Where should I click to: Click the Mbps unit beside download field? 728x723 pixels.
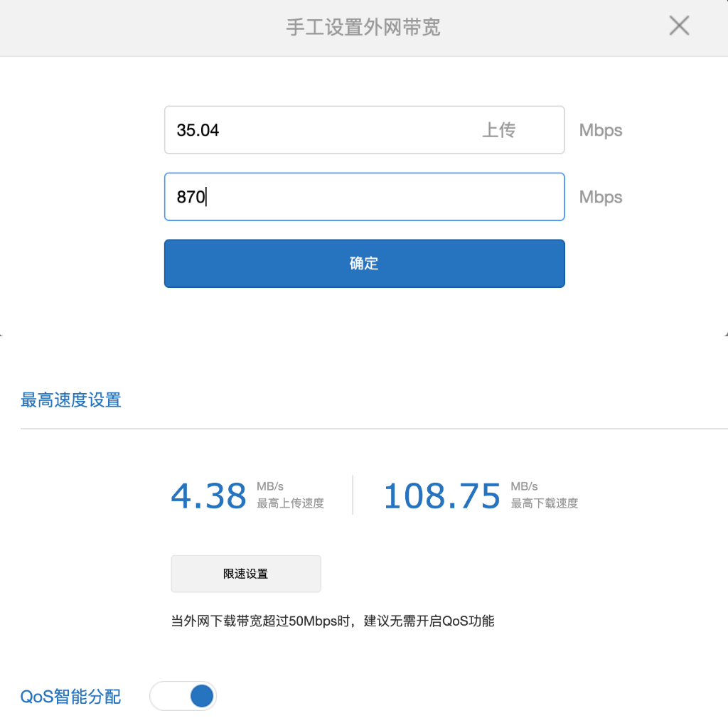[x=601, y=197]
